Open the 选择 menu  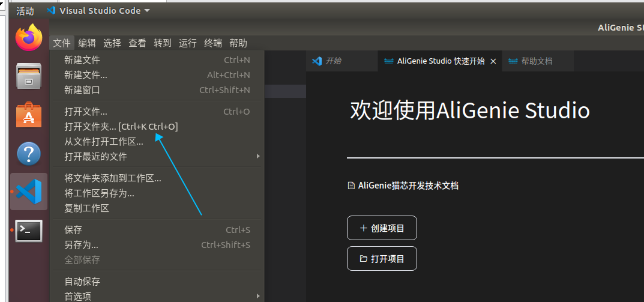point(112,43)
